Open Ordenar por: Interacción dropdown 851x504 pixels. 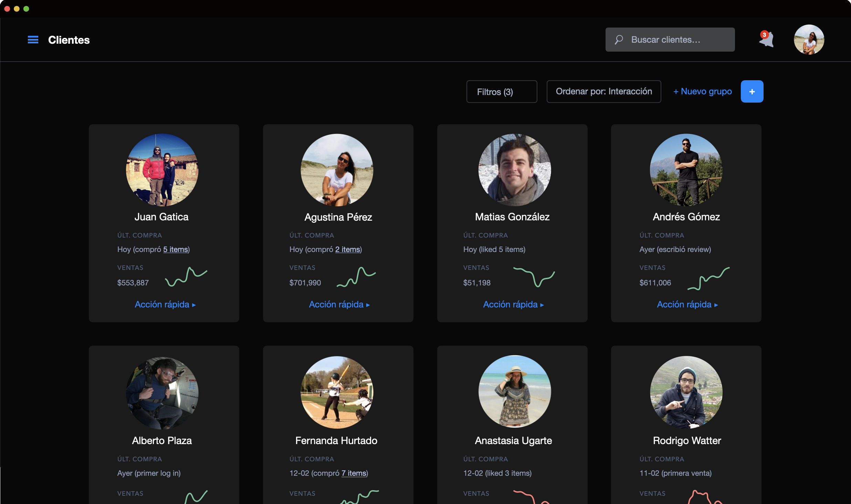click(x=604, y=92)
